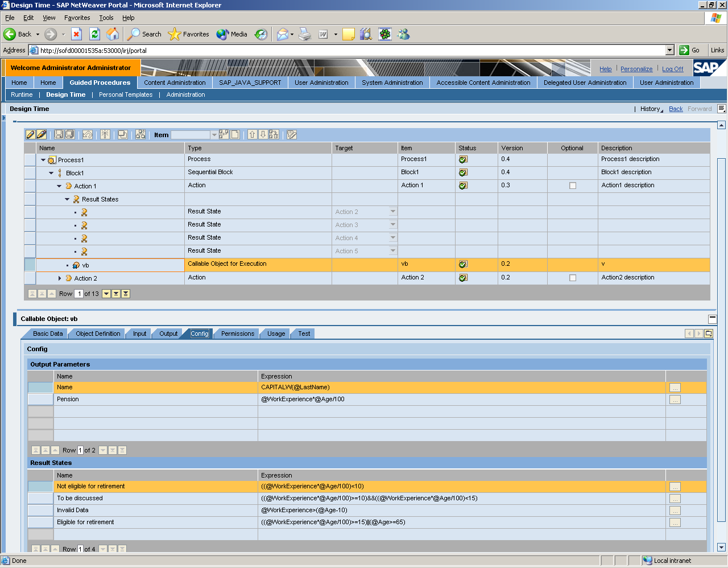Click the browser Refresh icon
The height and width of the screenshot is (568, 728).
94,34
